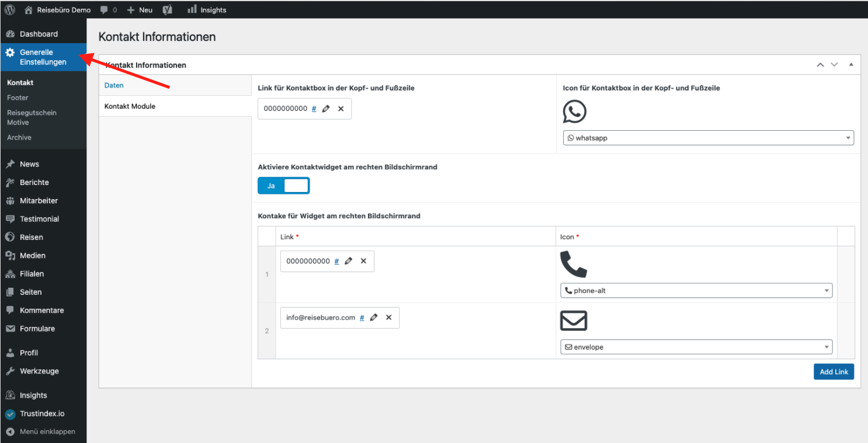Screen dimensions: 868x443
Task: Click Menü einklappen to collapse sidebar
Action: [47, 431]
